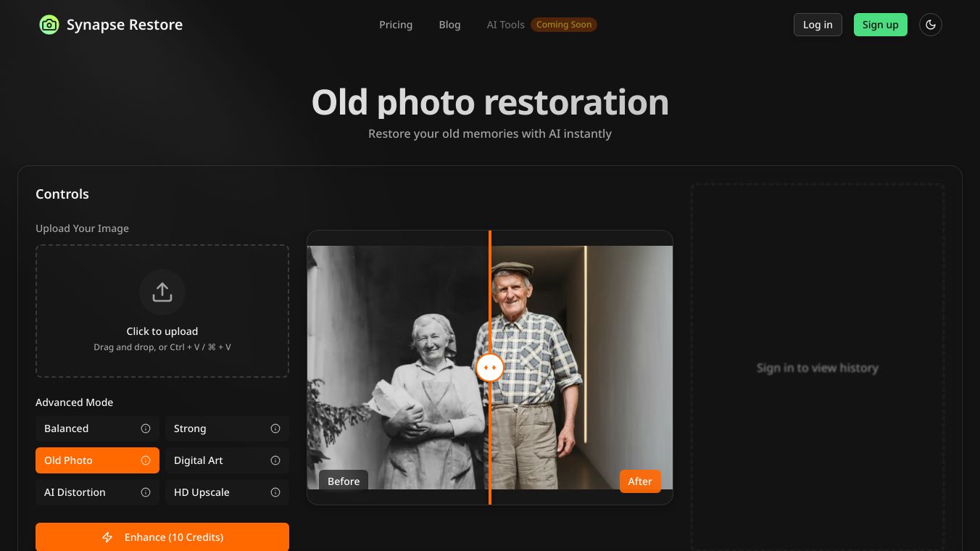Open the Strong mode info icon
This screenshot has height=551, width=980.
[275, 428]
